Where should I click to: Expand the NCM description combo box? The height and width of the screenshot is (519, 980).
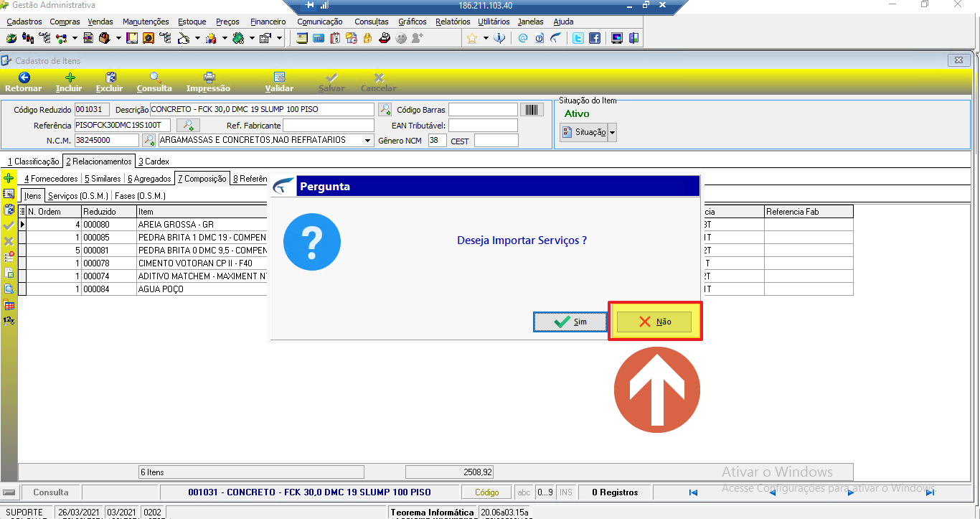368,140
